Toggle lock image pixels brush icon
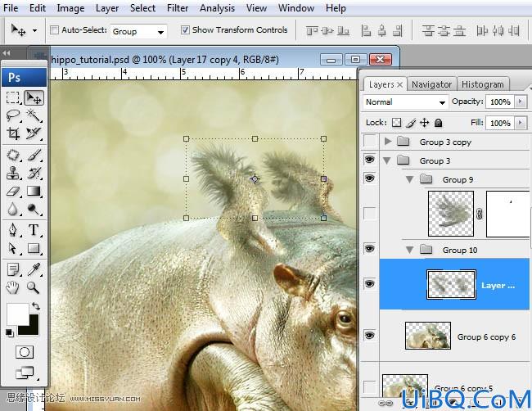 411,123
